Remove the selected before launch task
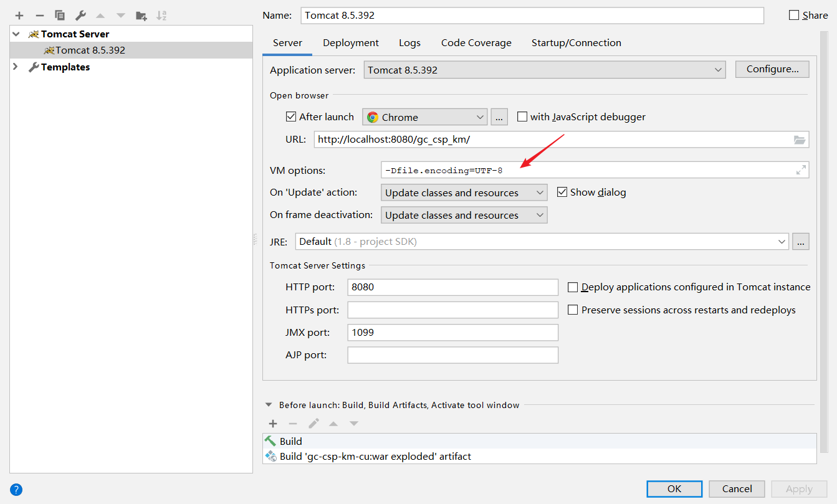The width and height of the screenshot is (837, 504). (293, 424)
